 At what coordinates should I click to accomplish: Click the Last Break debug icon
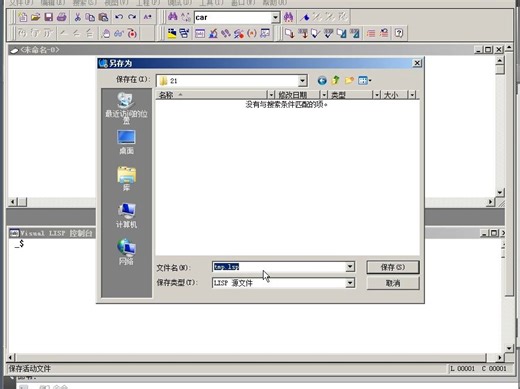coord(132,33)
